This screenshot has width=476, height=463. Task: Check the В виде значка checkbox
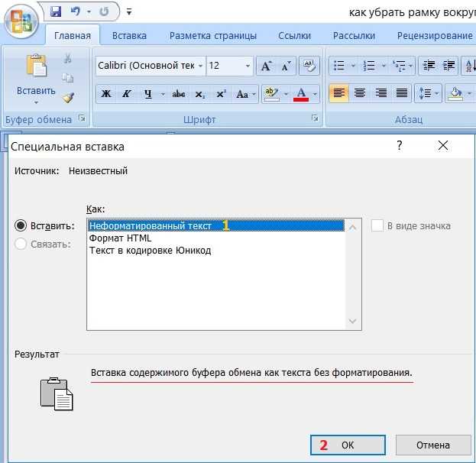pyautogui.click(x=377, y=225)
